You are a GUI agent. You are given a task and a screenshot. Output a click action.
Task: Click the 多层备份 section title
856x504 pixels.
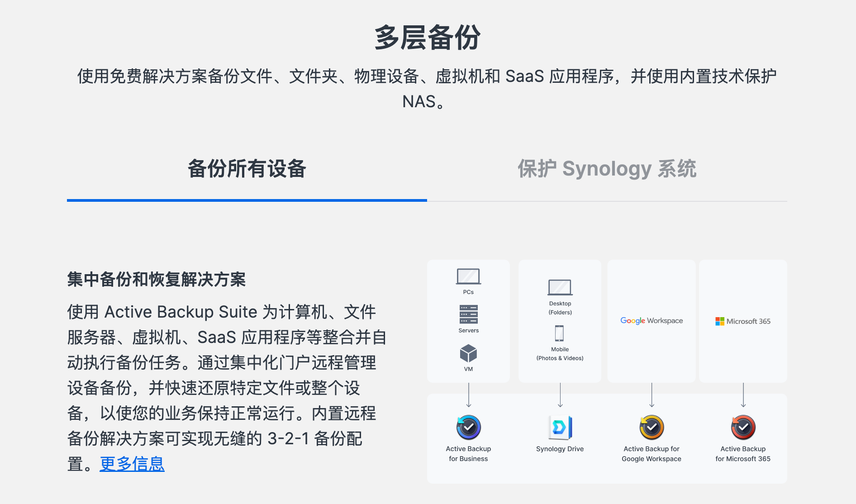point(428,37)
